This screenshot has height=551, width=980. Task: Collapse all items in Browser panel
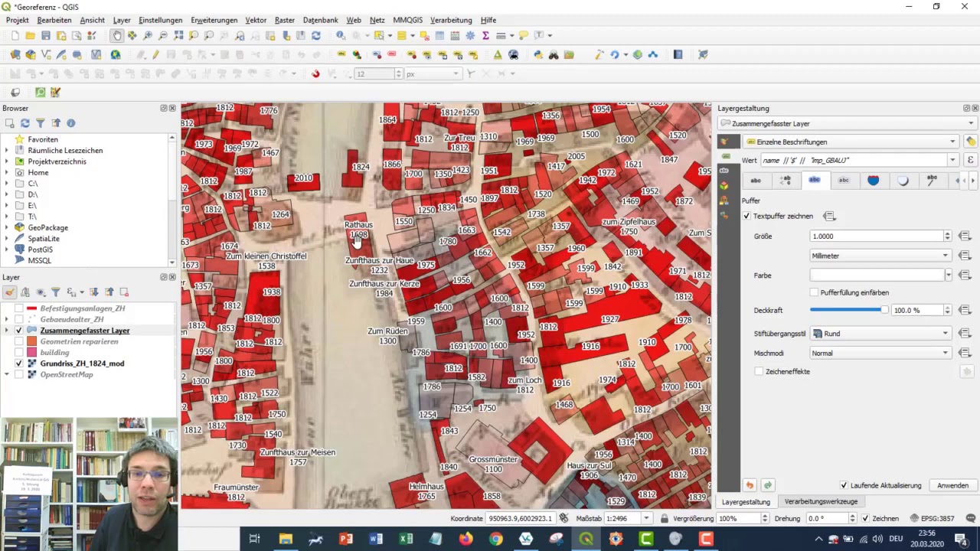point(56,122)
